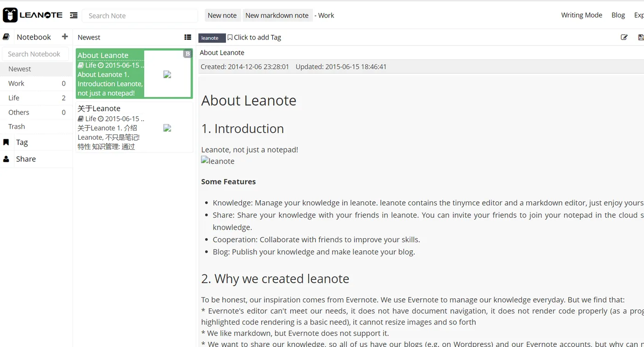Open Writing Mode from top menu
Screen dimensions: 644x347
coord(581,15)
